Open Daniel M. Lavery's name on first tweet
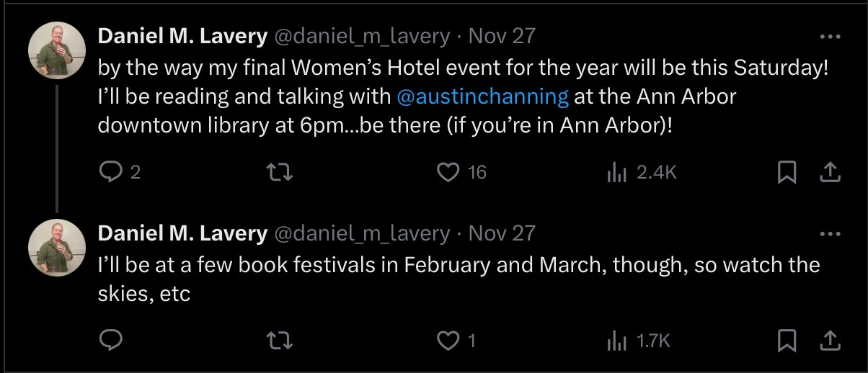Screen dimensions: 868x373 coord(182,36)
